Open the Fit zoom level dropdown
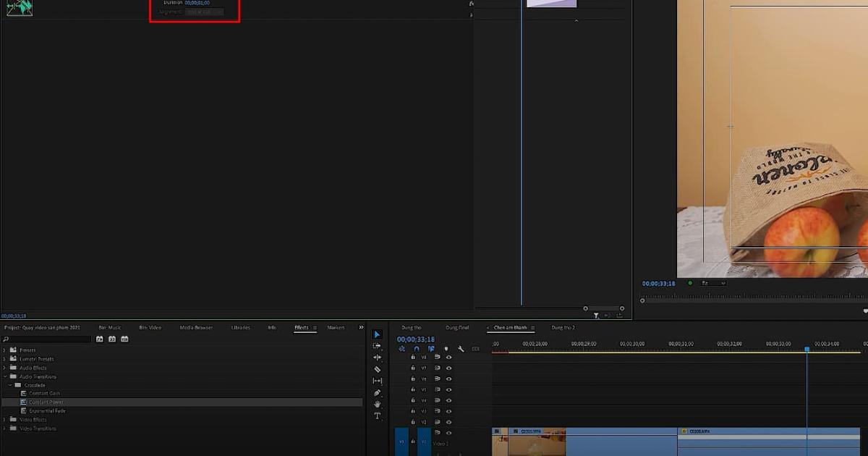The height and width of the screenshot is (456, 868). (x=712, y=283)
